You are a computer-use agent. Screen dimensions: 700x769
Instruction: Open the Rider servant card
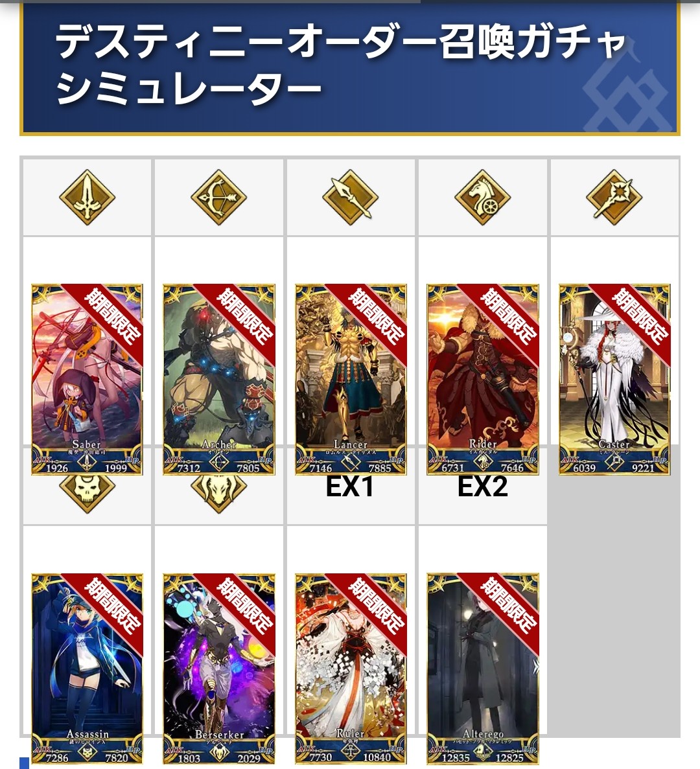(483, 380)
